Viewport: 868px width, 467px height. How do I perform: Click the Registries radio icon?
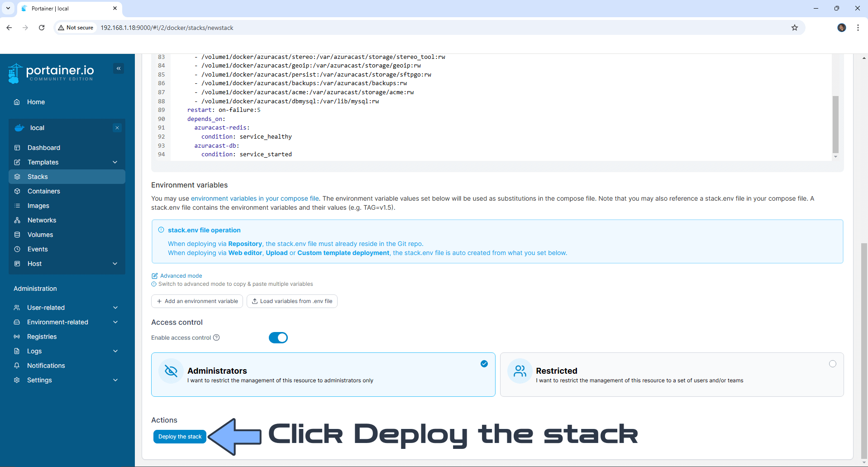(17, 337)
